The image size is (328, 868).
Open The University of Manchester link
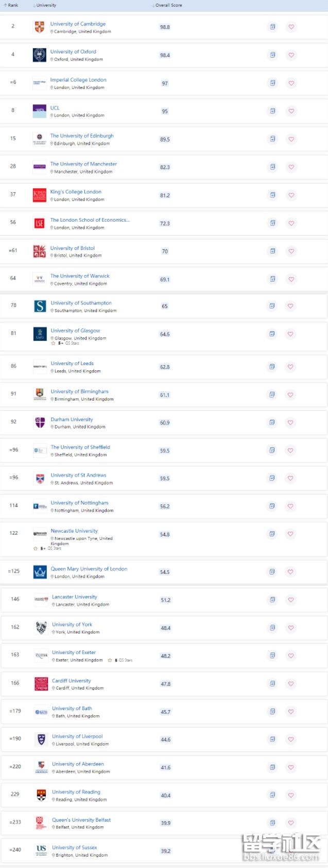[x=83, y=164]
